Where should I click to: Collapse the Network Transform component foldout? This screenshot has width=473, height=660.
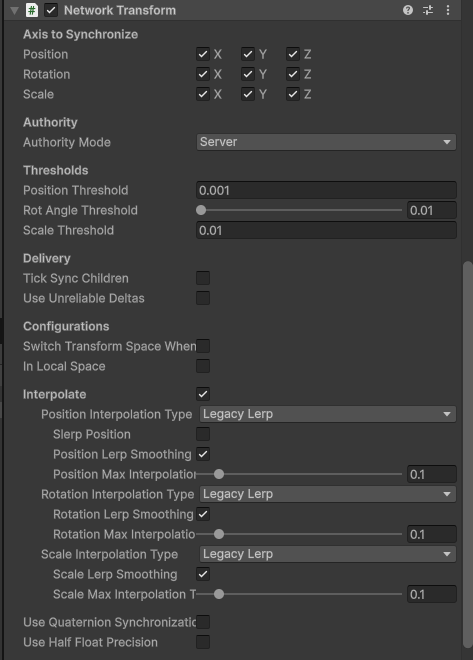pos(14,11)
